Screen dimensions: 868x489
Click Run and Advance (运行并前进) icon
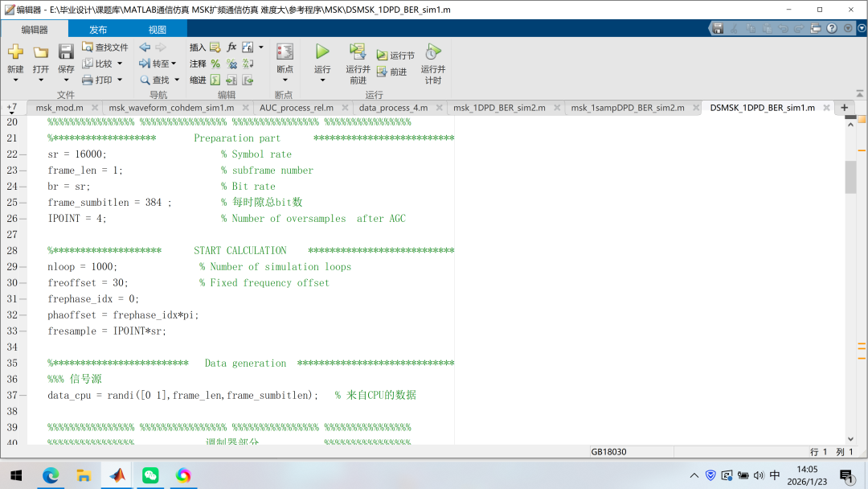click(358, 51)
